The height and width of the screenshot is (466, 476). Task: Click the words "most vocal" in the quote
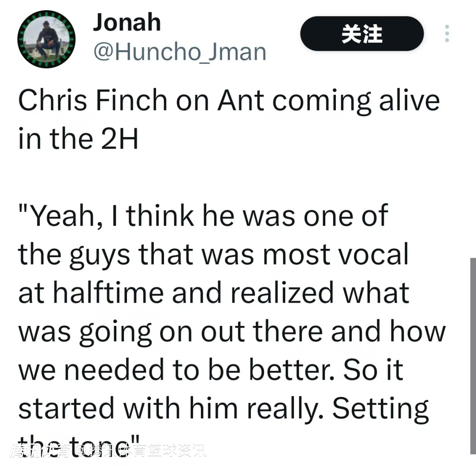point(335,254)
